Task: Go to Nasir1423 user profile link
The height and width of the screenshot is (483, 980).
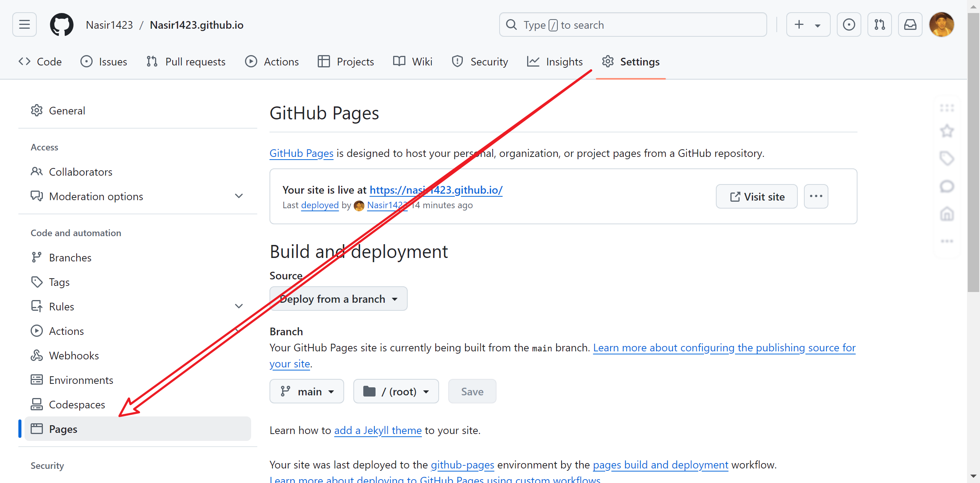Action: (109, 25)
